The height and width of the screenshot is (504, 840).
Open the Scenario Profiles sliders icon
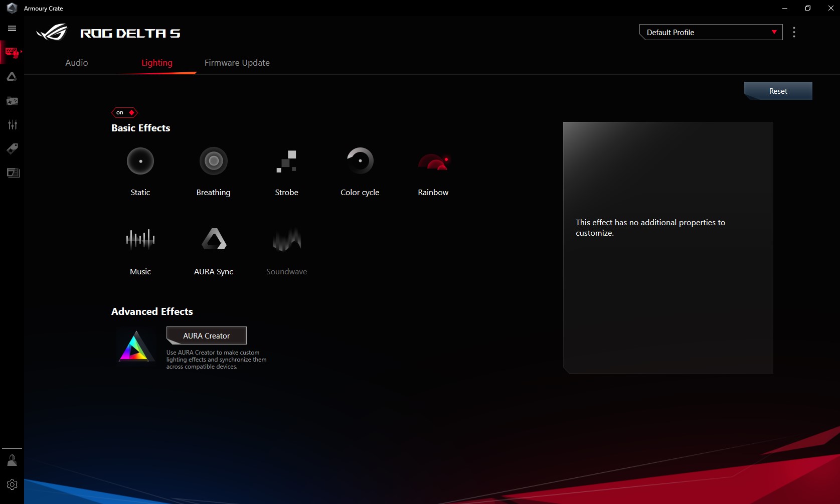[x=12, y=124]
